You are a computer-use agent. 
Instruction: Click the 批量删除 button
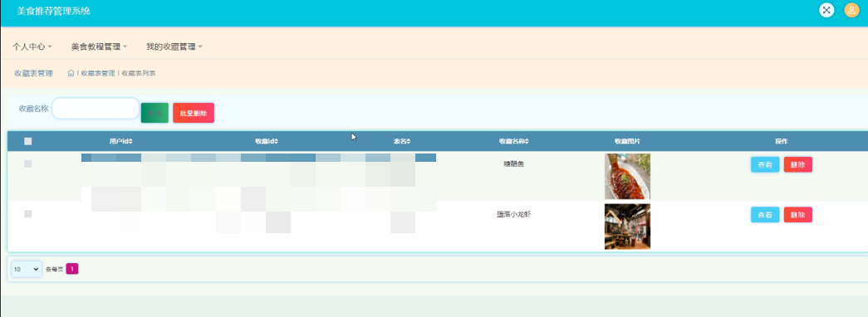pyautogui.click(x=194, y=113)
